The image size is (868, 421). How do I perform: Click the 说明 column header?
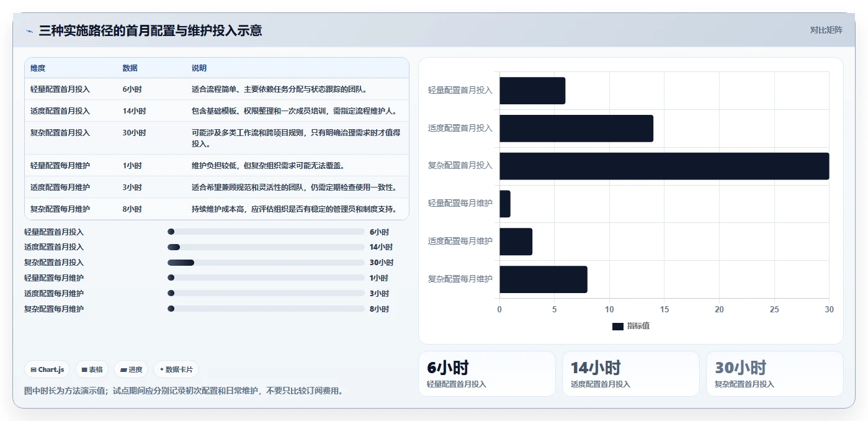(x=199, y=68)
